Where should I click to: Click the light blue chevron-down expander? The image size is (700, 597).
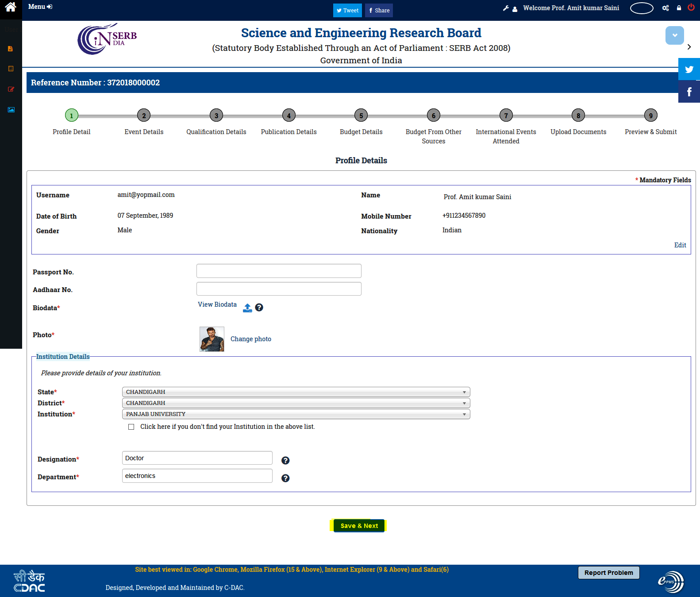(x=674, y=35)
